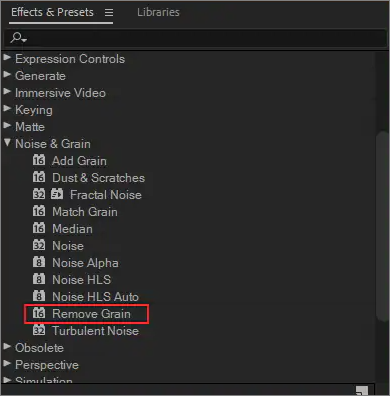
Task: Click the Keying category label
Action: [x=34, y=110]
